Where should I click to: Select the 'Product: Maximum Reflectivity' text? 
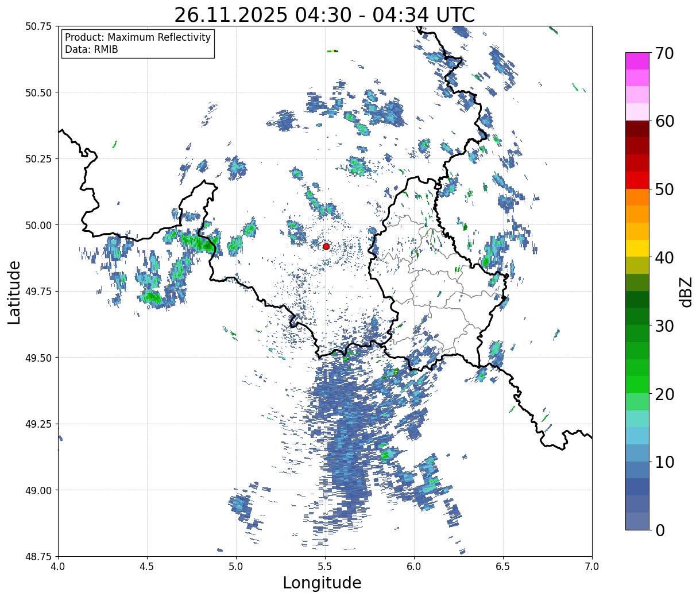coord(138,37)
